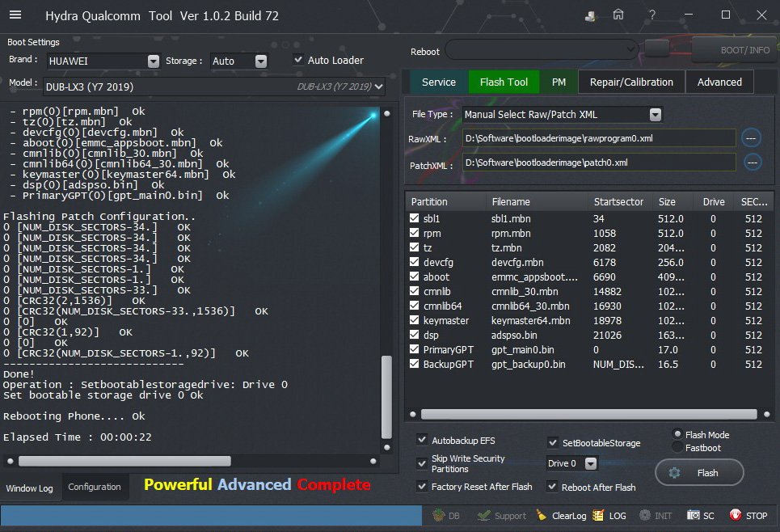Toggle the Auto Loader checkbox
The height and width of the screenshot is (532, 780).
point(298,60)
